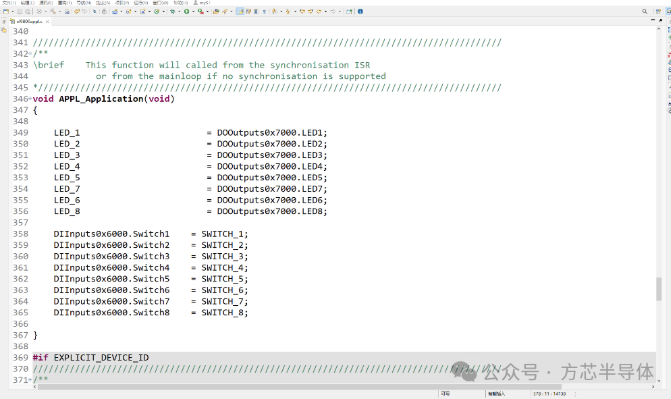Toggle Show Whitespace Characters button
Image resolution: width=671 pixels, height=399 pixels.
pos(264,12)
